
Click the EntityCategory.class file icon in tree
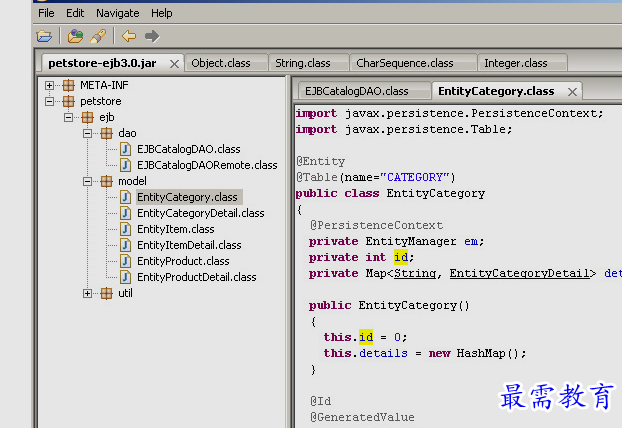click(x=125, y=197)
